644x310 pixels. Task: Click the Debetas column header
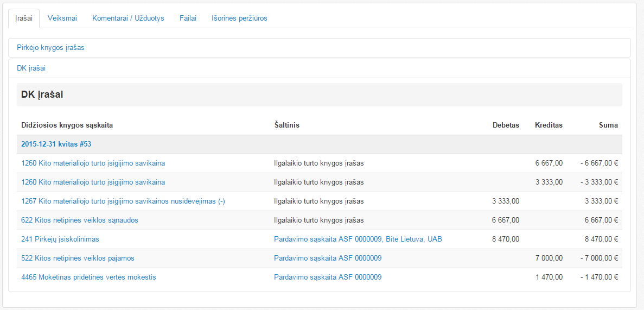click(505, 125)
